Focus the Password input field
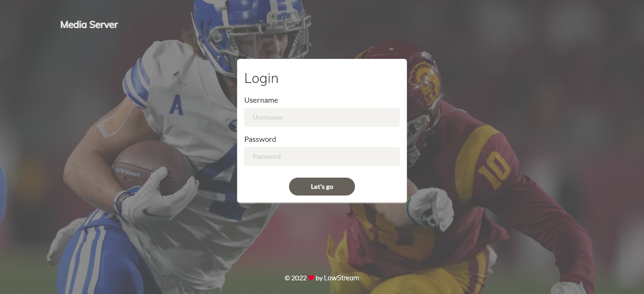The image size is (644, 294). click(x=322, y=156)
